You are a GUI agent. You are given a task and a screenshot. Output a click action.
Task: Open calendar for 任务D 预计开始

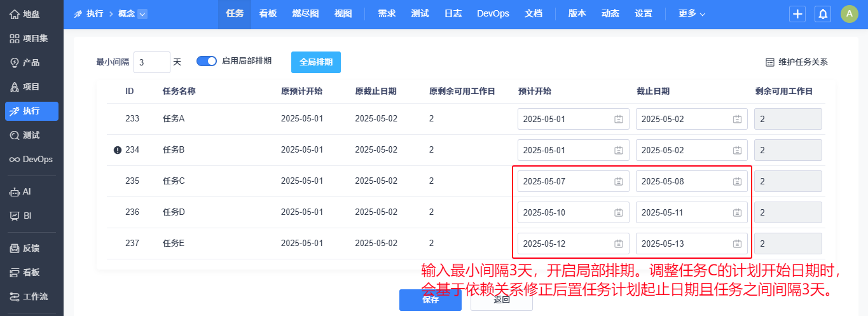619,212
